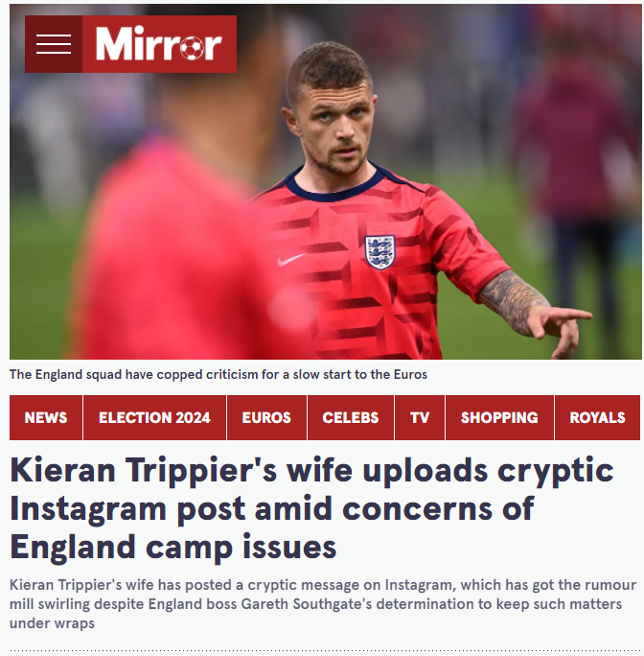Open the Kieran Trippier hero photo
Image resolution: width=644 pixels, height=656 pixels.
pos(326,181)
